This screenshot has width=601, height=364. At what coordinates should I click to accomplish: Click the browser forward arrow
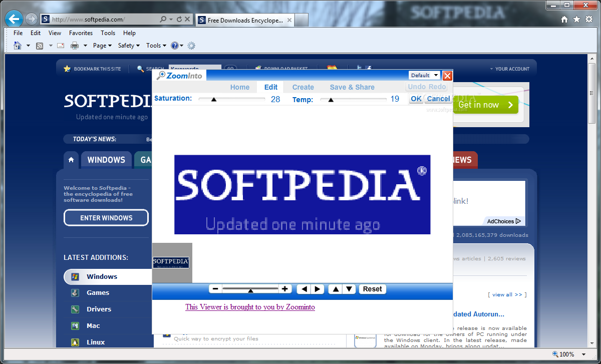click(x=31, y=20)
